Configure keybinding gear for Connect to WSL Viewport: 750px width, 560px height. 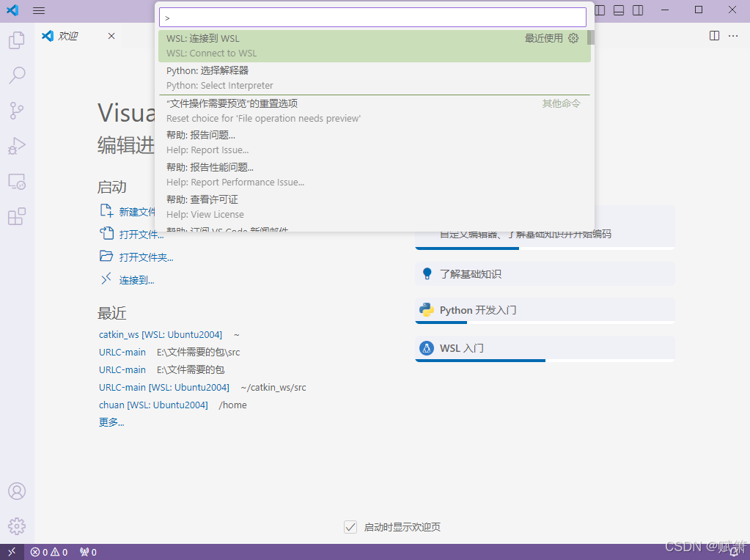click(573, 38)
